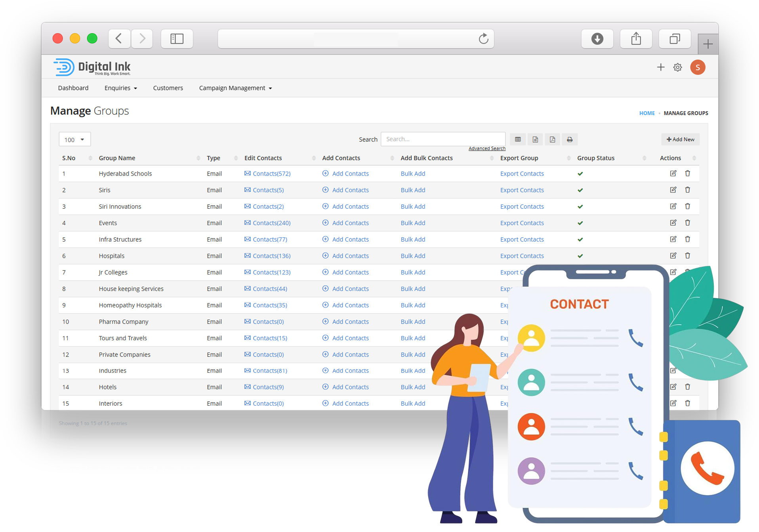This screenshot has height=532, width=759.
Task: Toggle Siri Innovations group status checkmark
Action: coord(580,207)
